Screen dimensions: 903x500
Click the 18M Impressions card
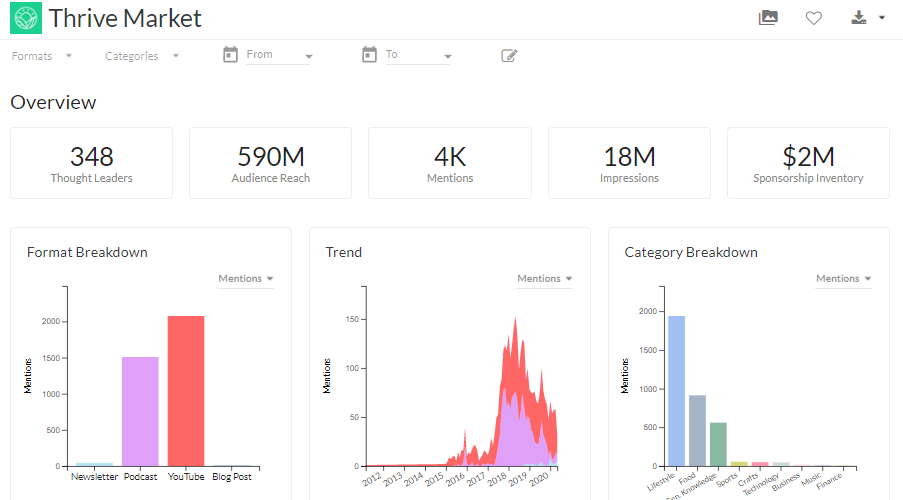click(x=629, y=163)
